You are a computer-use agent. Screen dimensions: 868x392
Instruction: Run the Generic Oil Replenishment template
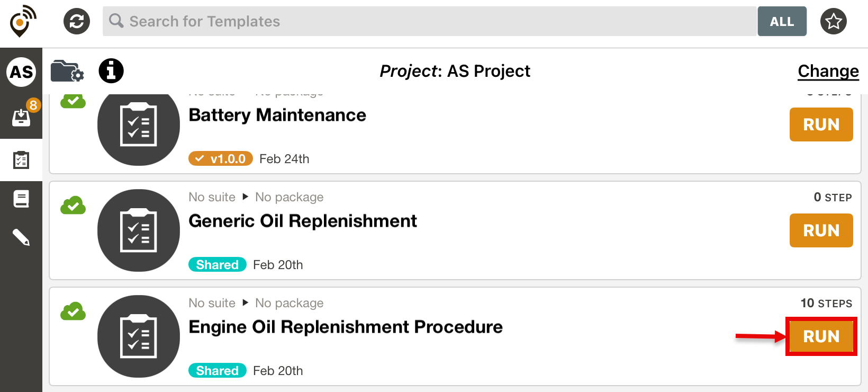tap(821, 230)
